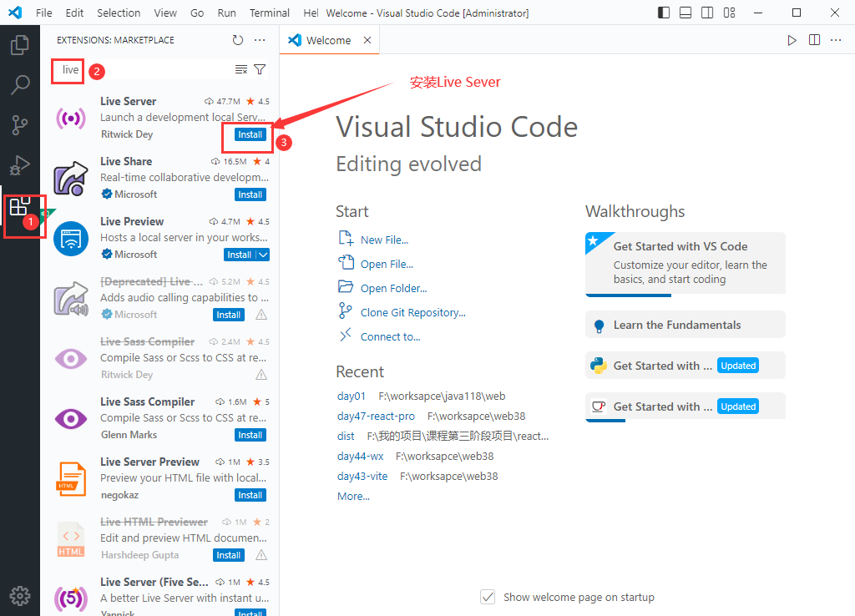Open the Edit menu
The height and width of the screenshot is (616, 855).
click(74, 13)
